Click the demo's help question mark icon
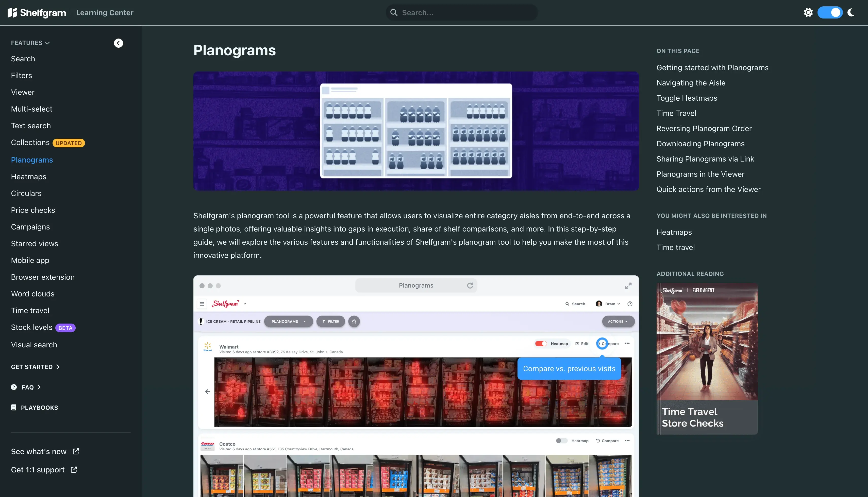Screen dimensions: 868x497 coord(630,304)
